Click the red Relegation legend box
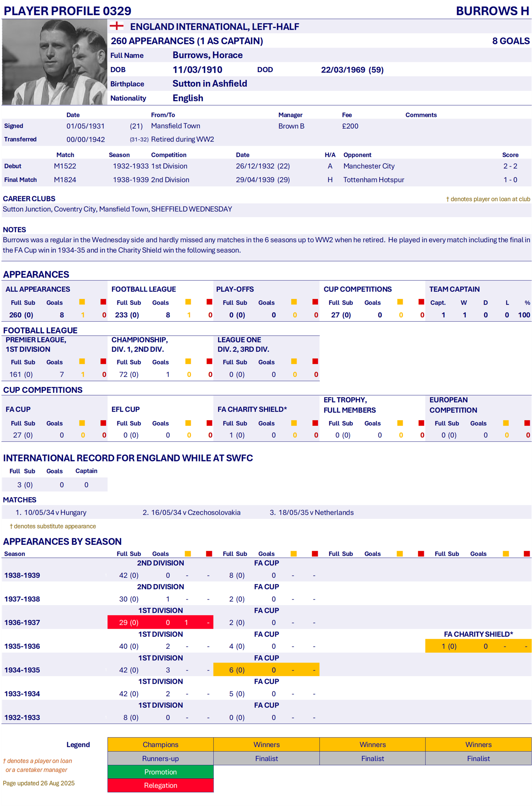The image size is (532, 806). pos(160,785)
